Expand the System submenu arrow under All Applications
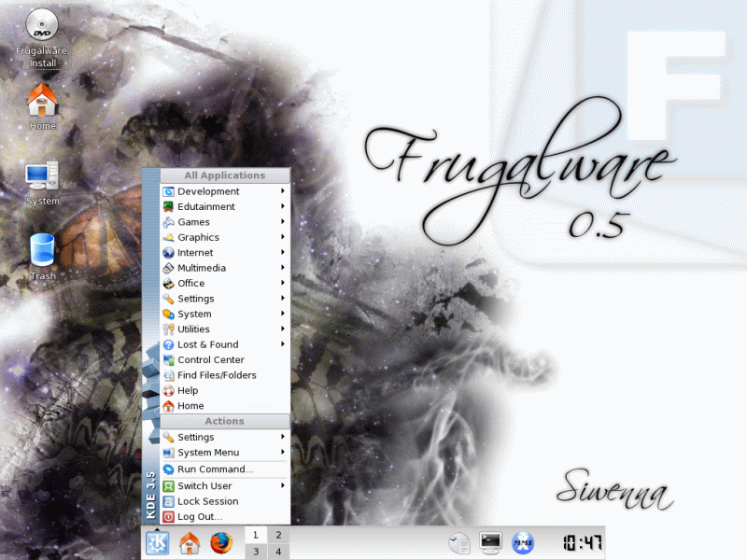The image size is (747, 560). [x=283, y=314]
